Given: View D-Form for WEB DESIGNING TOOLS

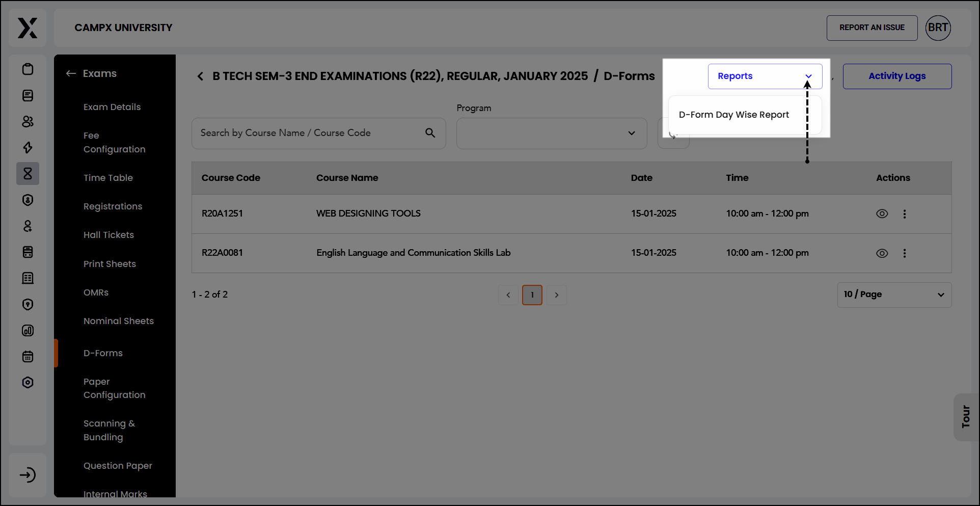Looking at the screenshot, I should pyautogui.click(x=882, y=214).
